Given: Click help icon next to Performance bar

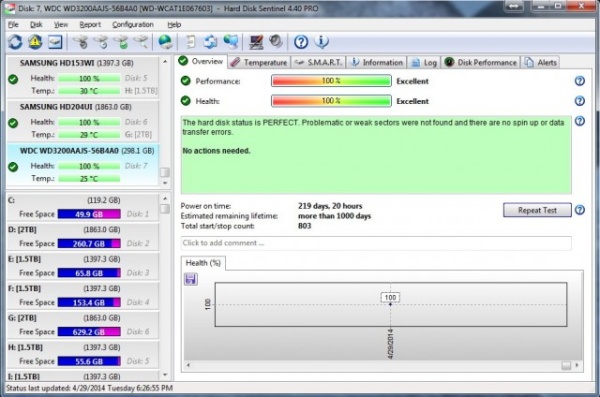Looking at the screenshot, I should [580, 81].
